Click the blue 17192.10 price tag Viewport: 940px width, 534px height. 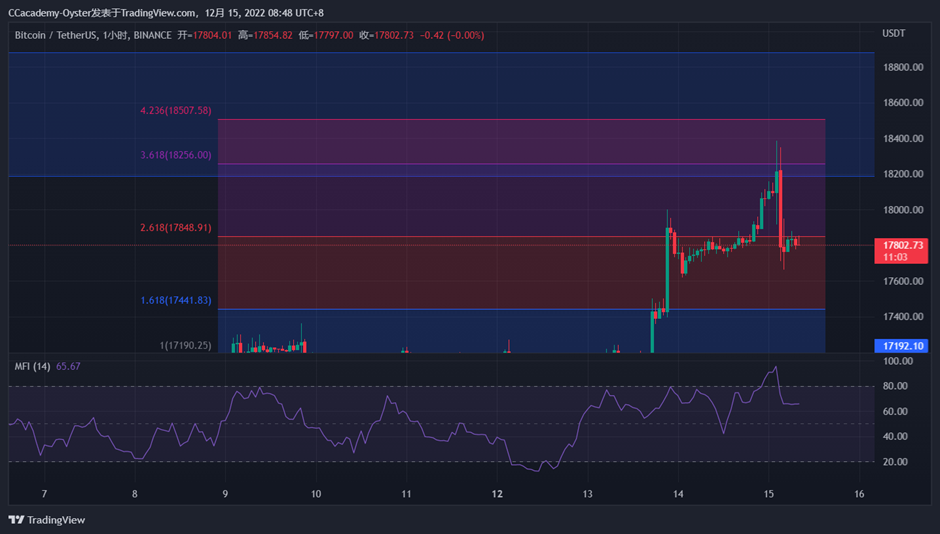pos(901,346)
